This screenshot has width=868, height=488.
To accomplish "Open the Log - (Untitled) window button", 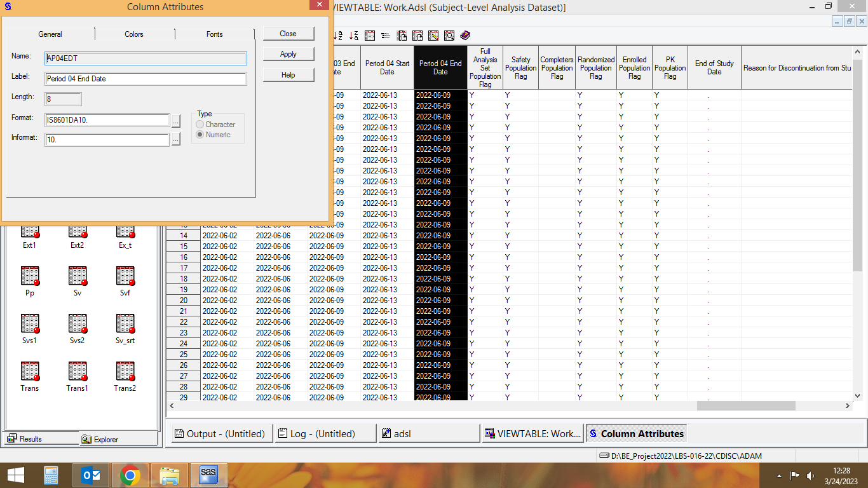I will pyautogui.click(x=324, y=433).
